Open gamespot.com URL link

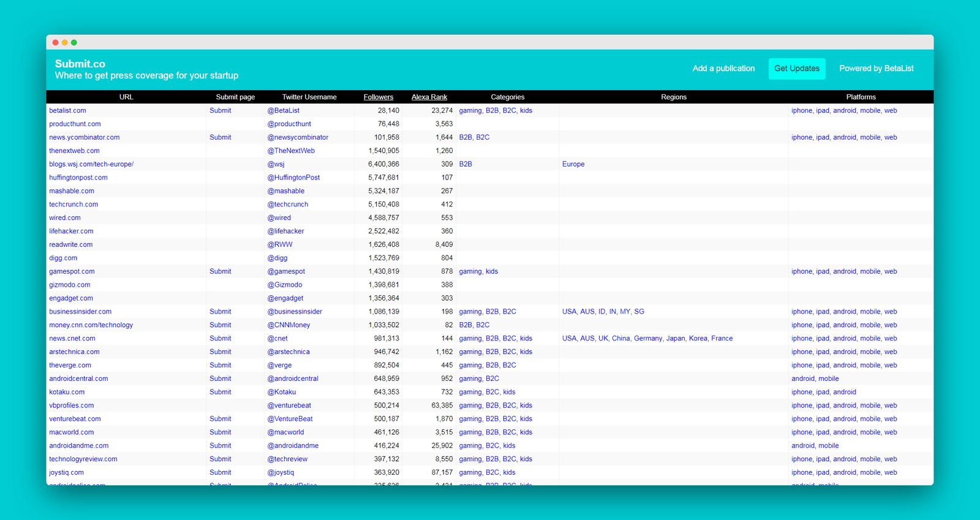(x=72, y=272)
